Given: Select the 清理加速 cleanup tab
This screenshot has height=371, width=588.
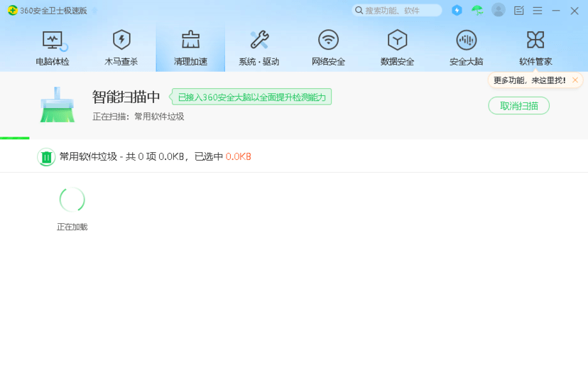Looking at the screenshot, I should pyautogui.click(x=190, y=48).
